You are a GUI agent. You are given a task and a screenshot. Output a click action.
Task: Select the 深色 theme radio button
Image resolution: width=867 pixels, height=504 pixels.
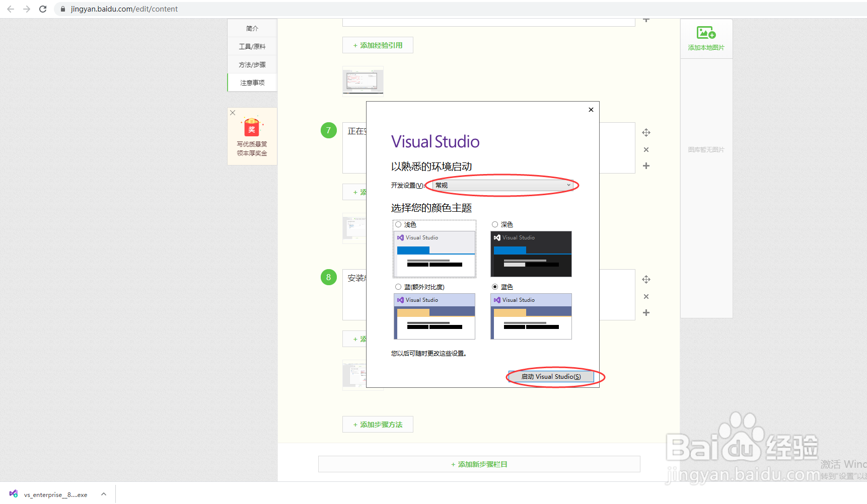pyautogui.click(x=495, y=224)
